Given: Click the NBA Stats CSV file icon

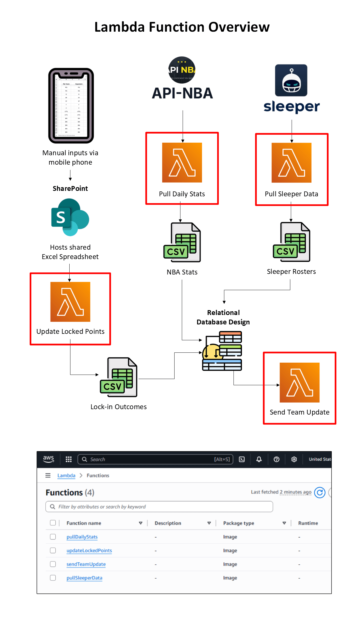Looking at the screenshot, I should (182, 242).
